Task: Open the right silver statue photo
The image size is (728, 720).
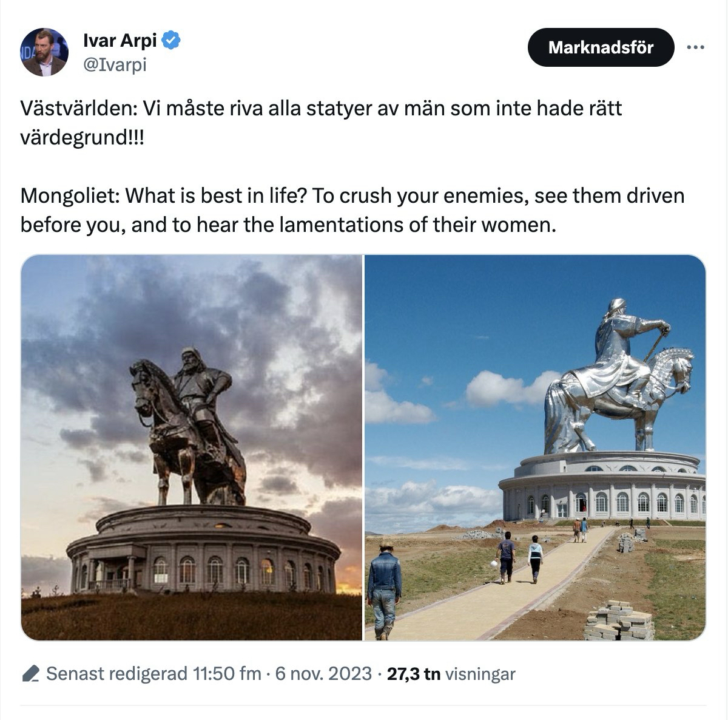Action: pyautogui.click(x=535, y=447)
